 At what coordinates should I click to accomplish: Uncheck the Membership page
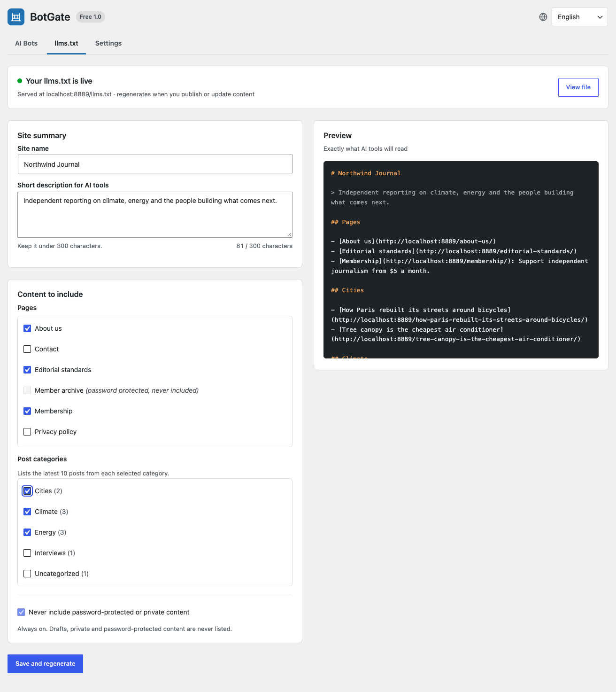[x=27, y=411]
